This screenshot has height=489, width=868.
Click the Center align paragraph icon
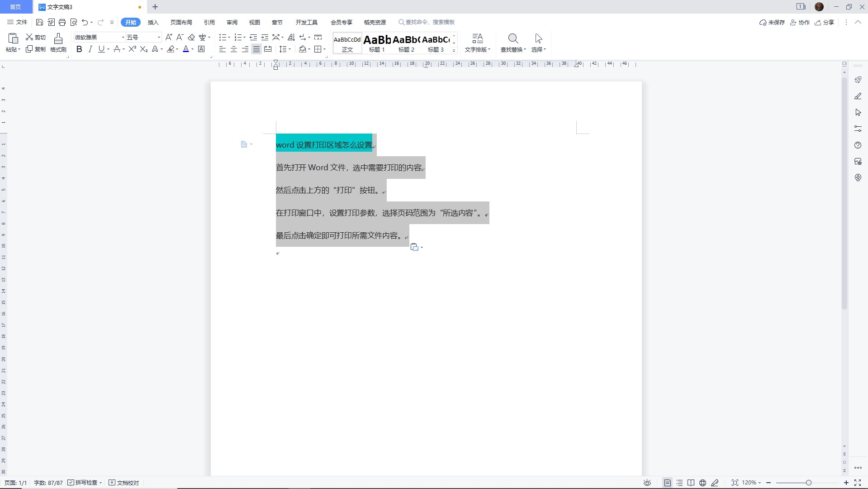[234, 49]
